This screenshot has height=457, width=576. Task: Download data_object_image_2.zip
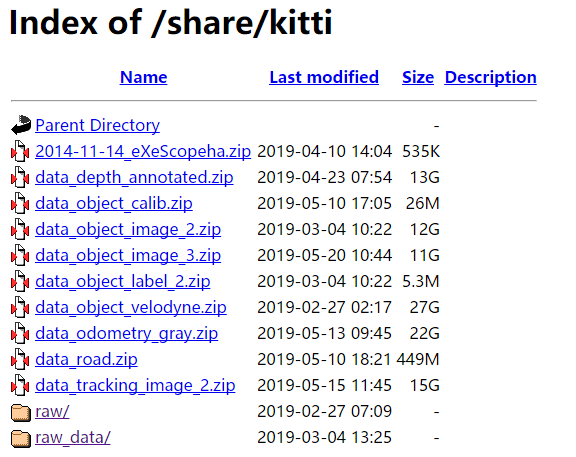(x=128, y=230)
